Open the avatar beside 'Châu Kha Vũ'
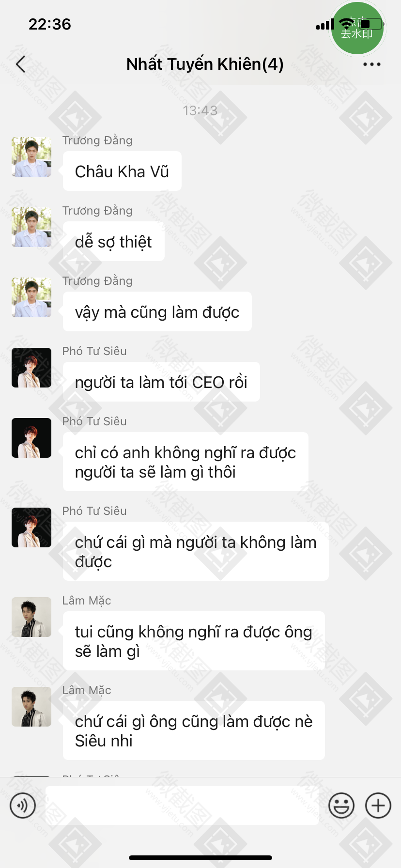The width and height of the screenshot is (401, 868). (x=31, y=157)
